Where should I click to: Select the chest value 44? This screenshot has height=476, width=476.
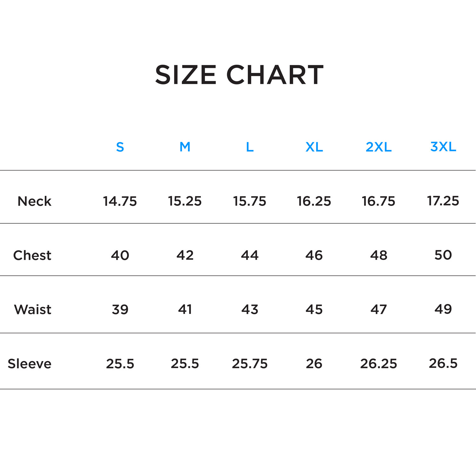coord(250,255)
